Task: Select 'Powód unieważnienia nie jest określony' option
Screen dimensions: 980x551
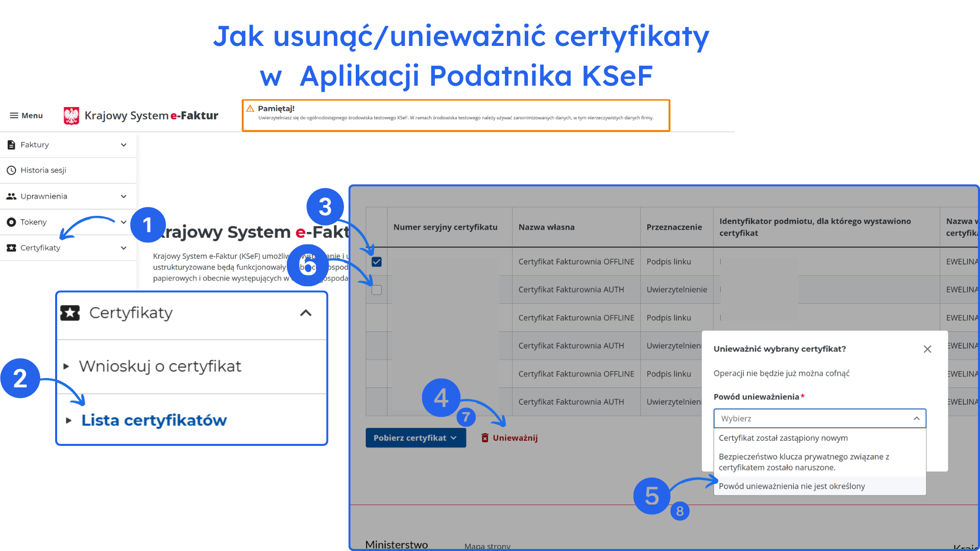Action: click(791, 486)
